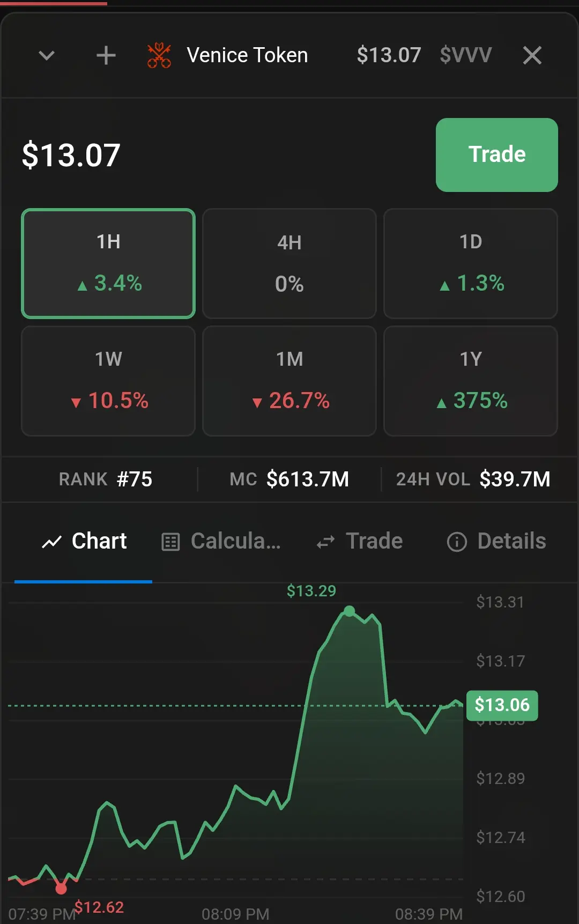This screenshot has height=924, width=579.
Task: Select the 1W timeframe showing 10.5%
Action: click(x=108, y=381)
